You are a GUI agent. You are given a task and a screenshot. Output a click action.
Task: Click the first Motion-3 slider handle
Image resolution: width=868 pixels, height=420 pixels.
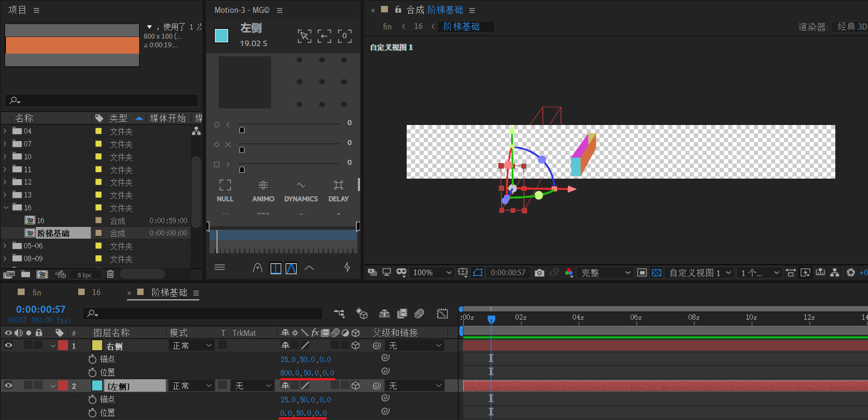point(242,130)
